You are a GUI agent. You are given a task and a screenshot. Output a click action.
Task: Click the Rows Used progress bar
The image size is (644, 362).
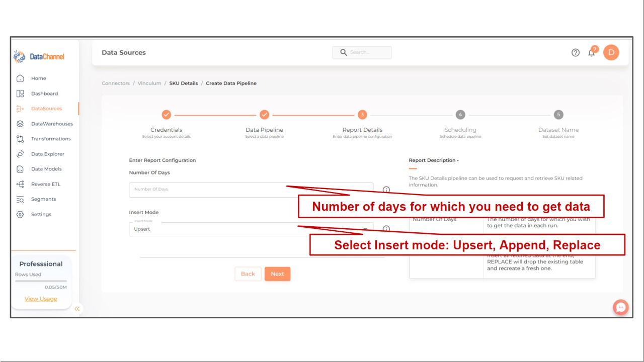click(x=41, y=281)
